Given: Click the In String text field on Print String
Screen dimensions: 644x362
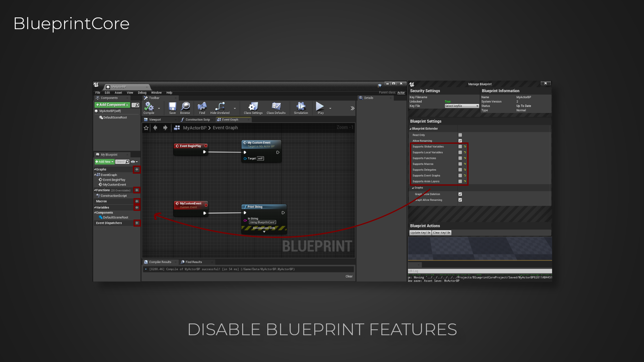Looking at the screenshot, I should (x=263, y=222).
